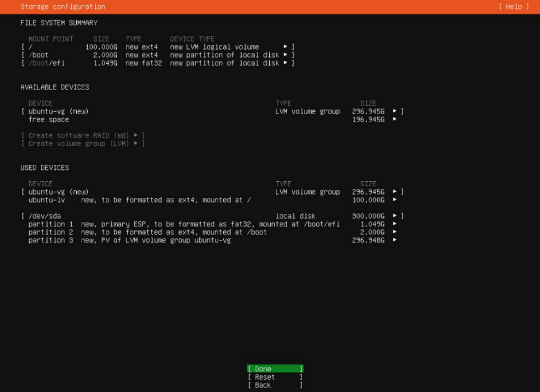Select the /boot/efi file system row

[x=157, y=63]
